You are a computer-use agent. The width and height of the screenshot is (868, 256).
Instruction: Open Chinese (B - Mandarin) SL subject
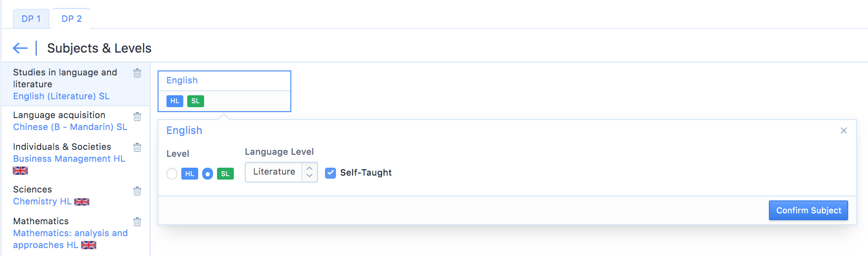[70, 127]
